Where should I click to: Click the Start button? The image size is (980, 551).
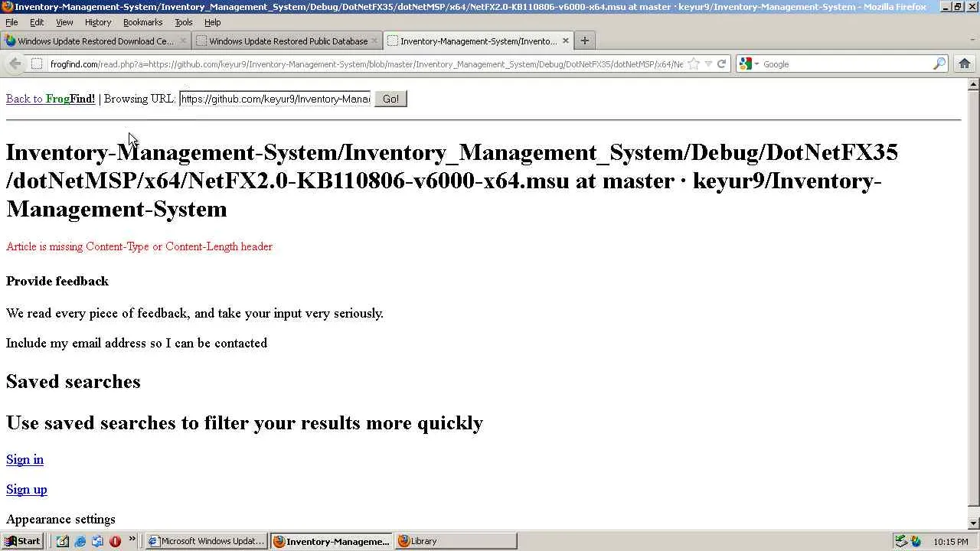pos(22,541)
